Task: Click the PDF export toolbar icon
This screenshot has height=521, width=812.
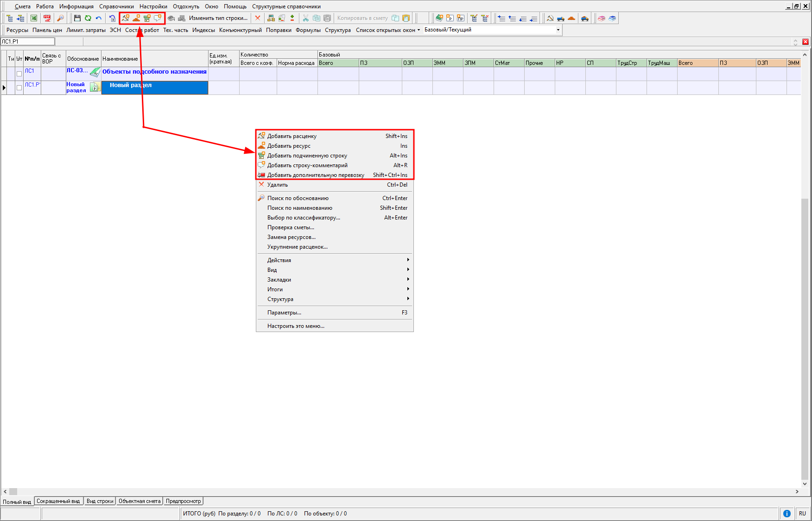Action: [x=47, y=19]
